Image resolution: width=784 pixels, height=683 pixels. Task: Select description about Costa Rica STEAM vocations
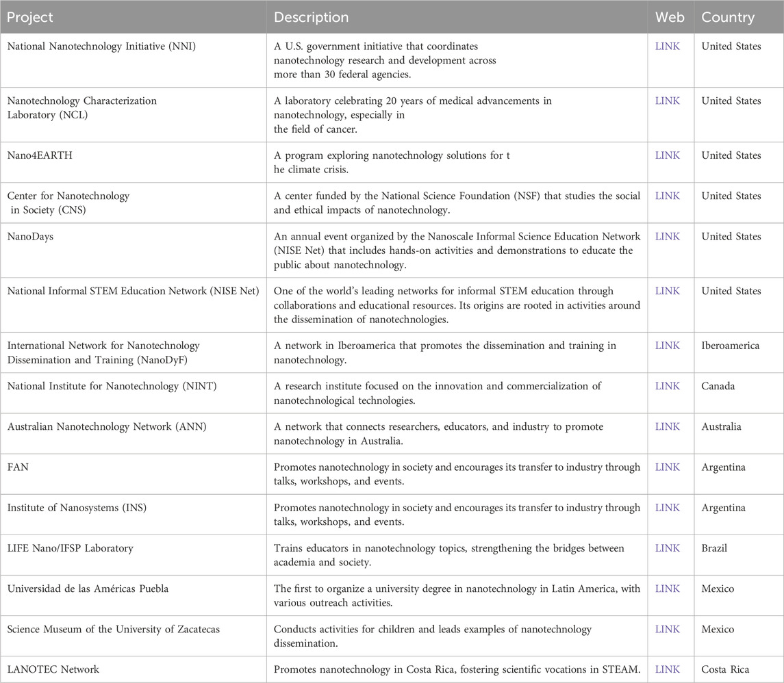coord(457,669)
